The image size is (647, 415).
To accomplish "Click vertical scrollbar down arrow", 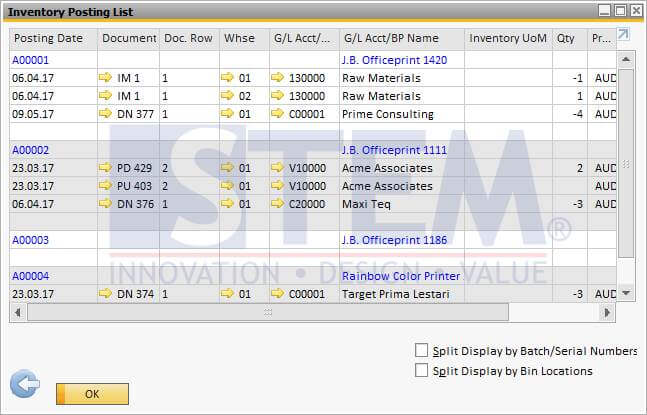I will [x=626, y=293].
